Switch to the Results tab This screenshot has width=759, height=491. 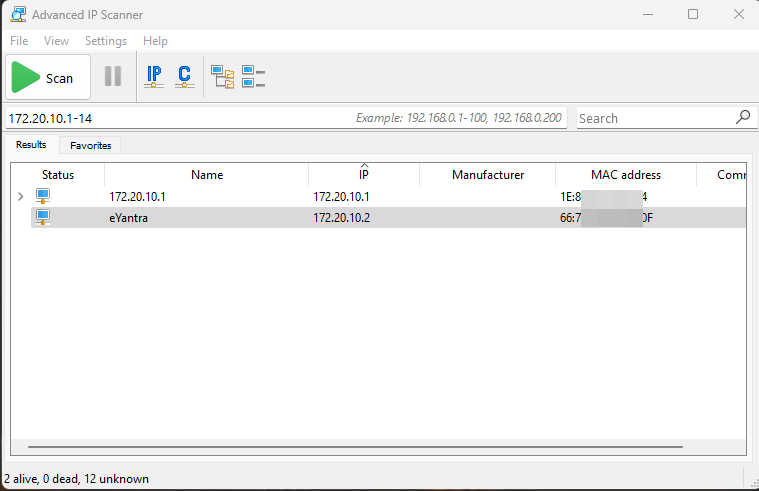tap(31, 145)
